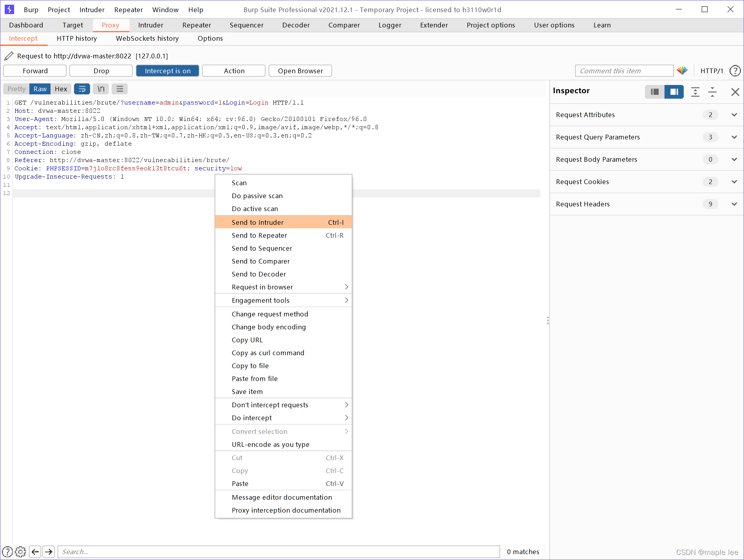The width and height of the screenshot is (744, 560).
Task: Open Proxy interception documentation
Action: pyautogui.click(x=284, y=510)
